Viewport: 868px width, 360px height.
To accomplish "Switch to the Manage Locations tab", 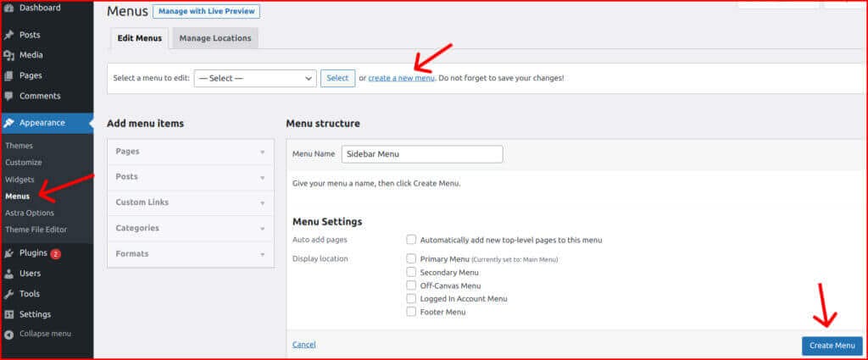I will point(215,38).
